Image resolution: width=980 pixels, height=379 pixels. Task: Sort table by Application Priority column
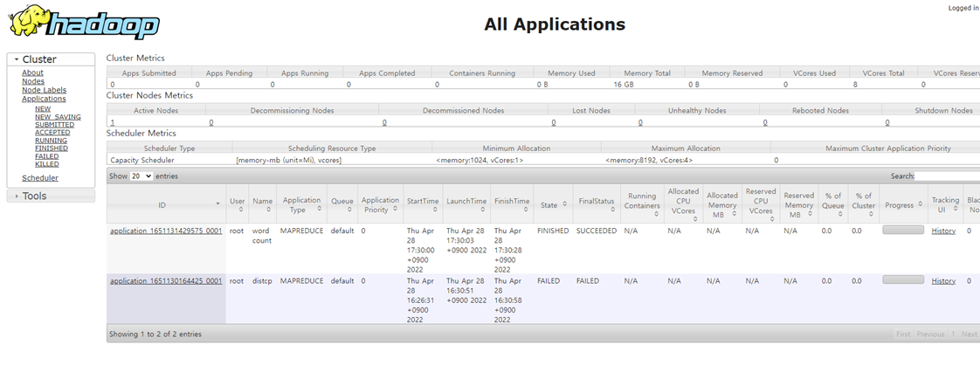click(380, 204)
